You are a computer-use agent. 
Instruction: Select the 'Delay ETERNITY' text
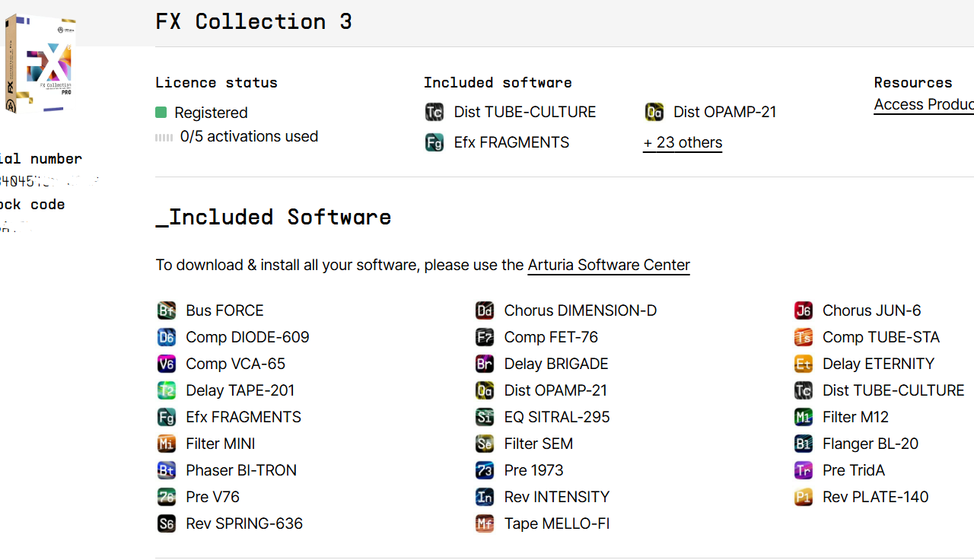point(878,364)
